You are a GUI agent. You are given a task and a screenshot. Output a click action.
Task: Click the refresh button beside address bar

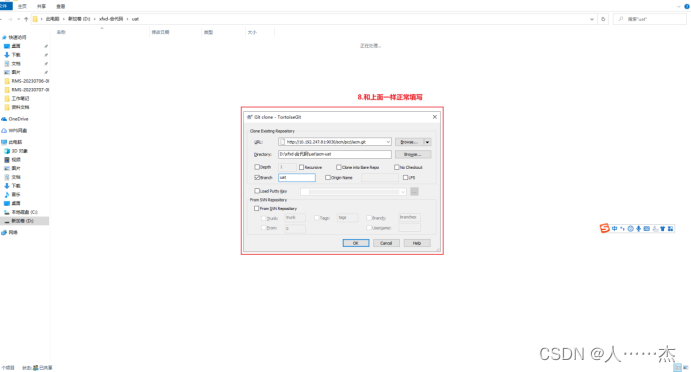[603, 19]
